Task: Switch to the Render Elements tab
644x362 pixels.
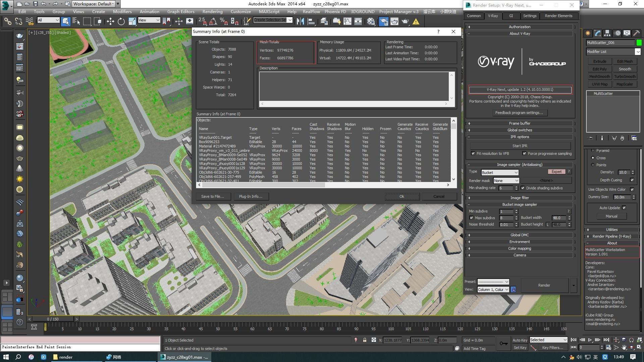Action: tap(558, 16)
